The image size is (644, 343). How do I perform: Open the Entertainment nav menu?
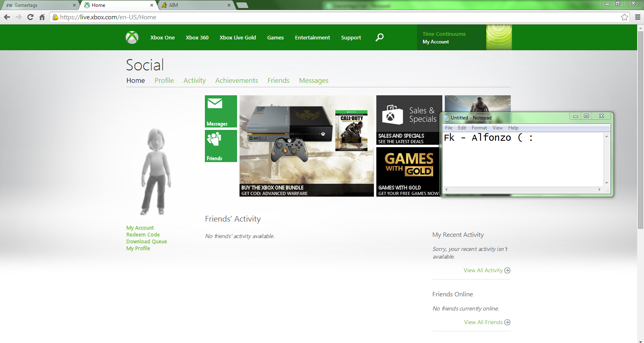coord(312,37)
